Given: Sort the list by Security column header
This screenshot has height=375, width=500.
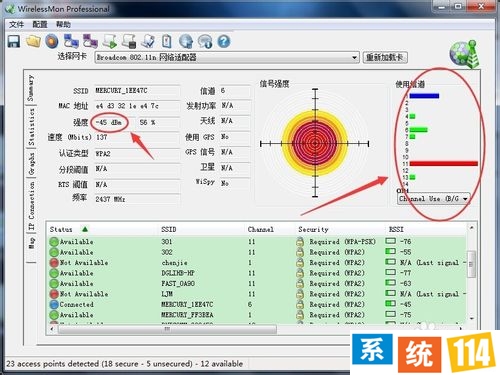Looking at the screenshot, I should pos(313,229).
